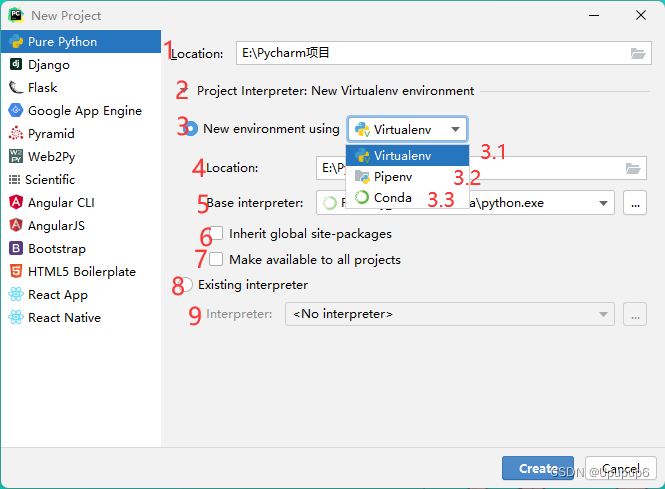Image resolution: width=665 pixels, height=489 pixels.
Task: Minimize the New Project window
Action: tap(594, 15)
